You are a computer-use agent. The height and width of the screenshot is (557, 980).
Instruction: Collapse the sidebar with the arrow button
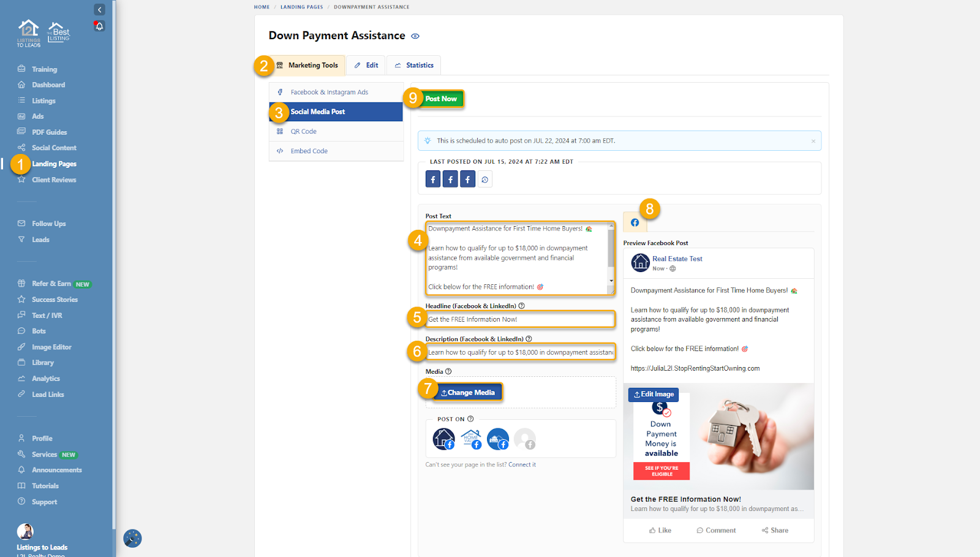point(99,10)
